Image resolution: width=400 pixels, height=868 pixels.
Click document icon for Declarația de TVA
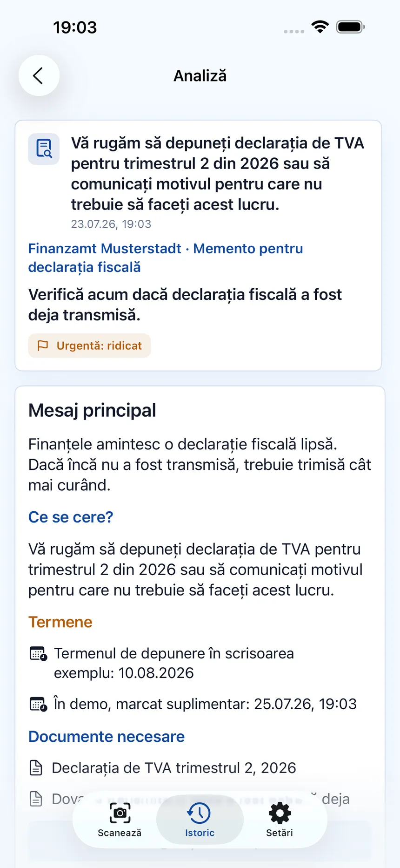pos(36,768)
